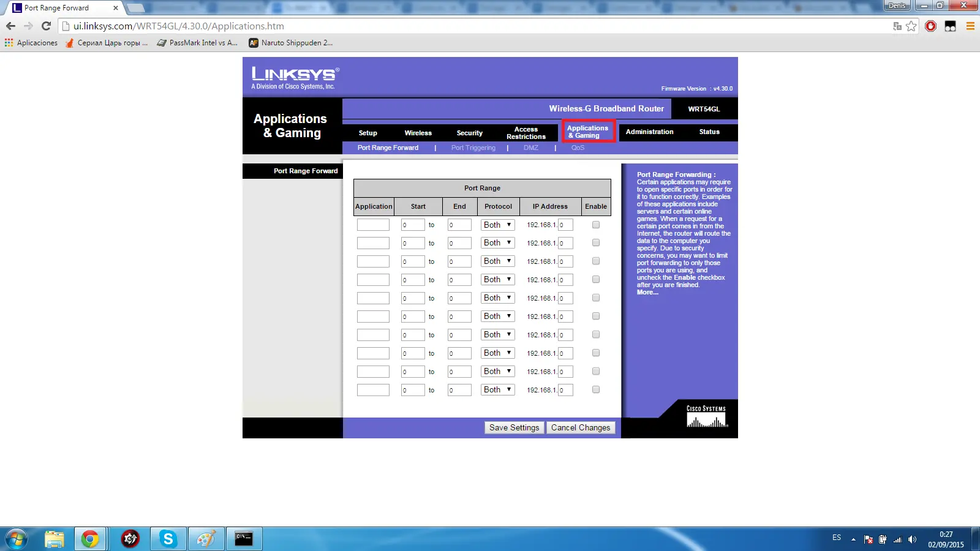Click the Linksys logo
Screen dimensions: 980x551
[x=295, y=78]
